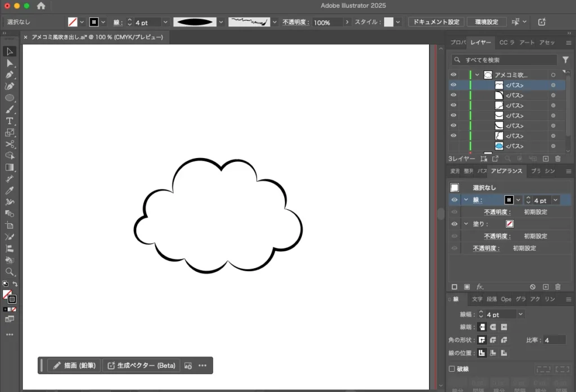This screenshot has height=392, width=576.
Task: Select the Direct Selection tool
Action: click(10, 63)
